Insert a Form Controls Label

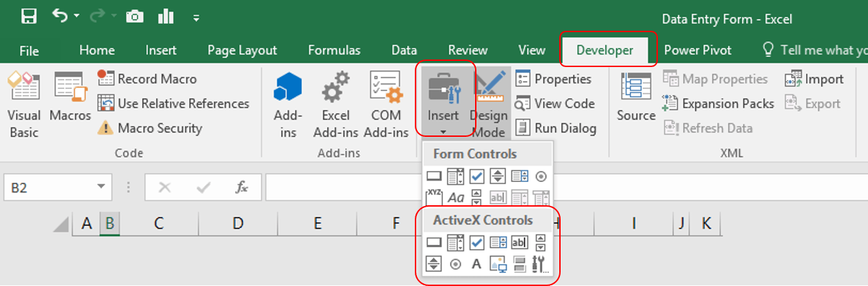(x=456, y=197)
